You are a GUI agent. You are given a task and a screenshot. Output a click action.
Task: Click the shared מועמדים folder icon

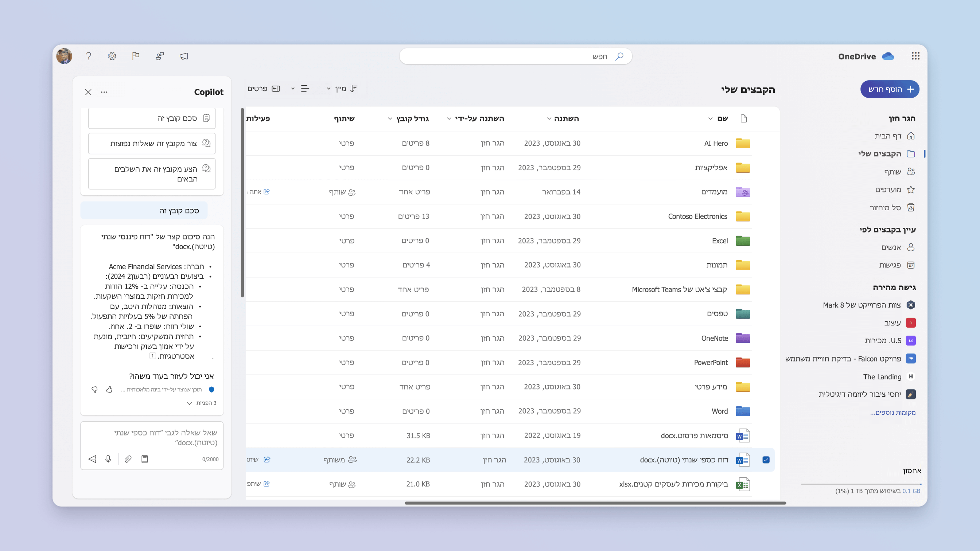[743, 192]
